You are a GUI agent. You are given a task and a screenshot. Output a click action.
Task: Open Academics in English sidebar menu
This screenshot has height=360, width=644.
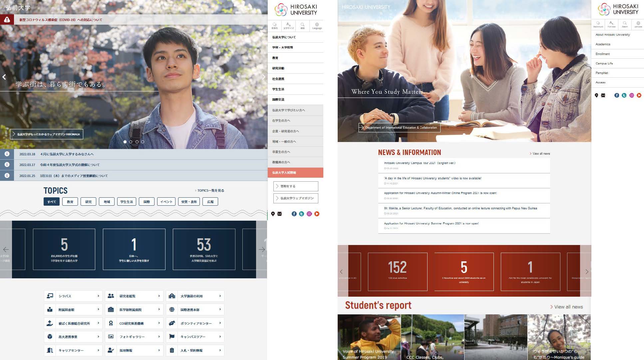618,44
